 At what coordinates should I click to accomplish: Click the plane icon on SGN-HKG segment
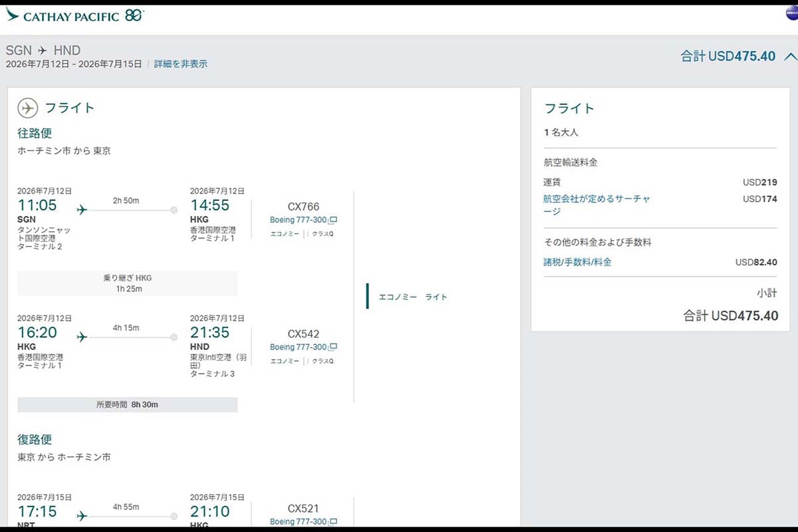pos(82,210)
